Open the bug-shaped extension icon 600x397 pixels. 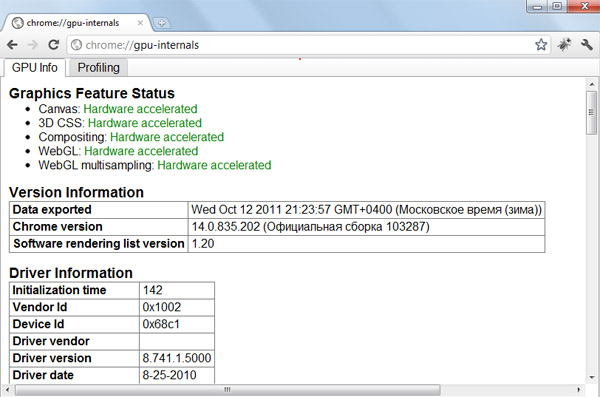click(x=564, y=45)
